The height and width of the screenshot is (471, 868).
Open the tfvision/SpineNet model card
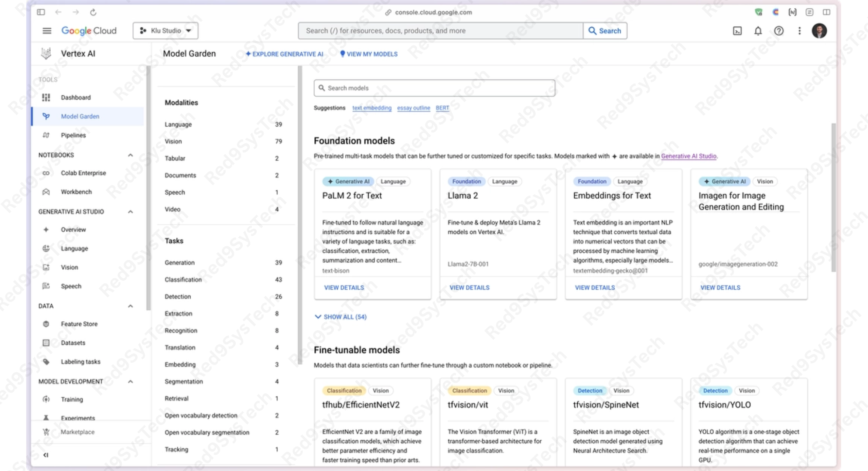click(x=623, y=422)
